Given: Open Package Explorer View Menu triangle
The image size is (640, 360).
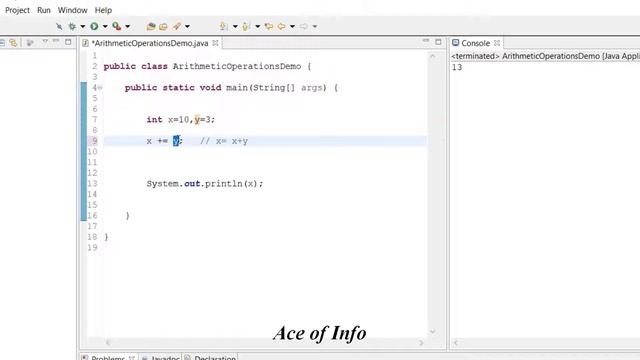Looking at the screenshot, I should 45,41.
